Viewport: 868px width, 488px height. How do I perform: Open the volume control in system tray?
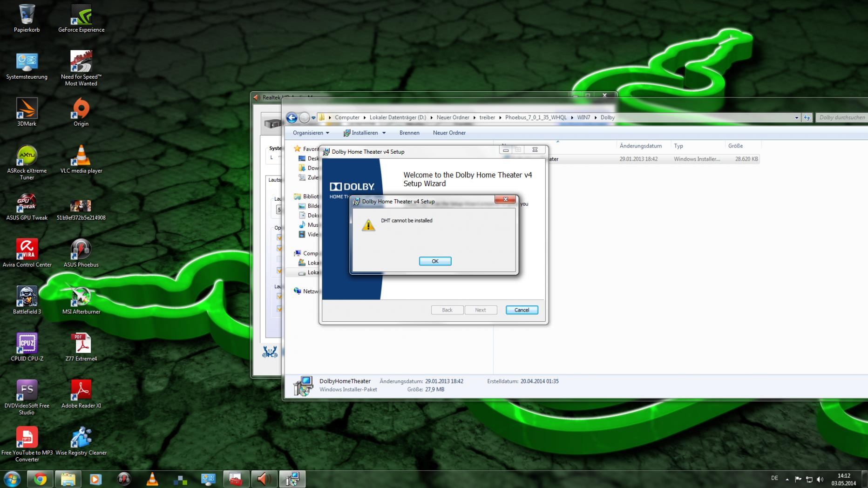820,479
